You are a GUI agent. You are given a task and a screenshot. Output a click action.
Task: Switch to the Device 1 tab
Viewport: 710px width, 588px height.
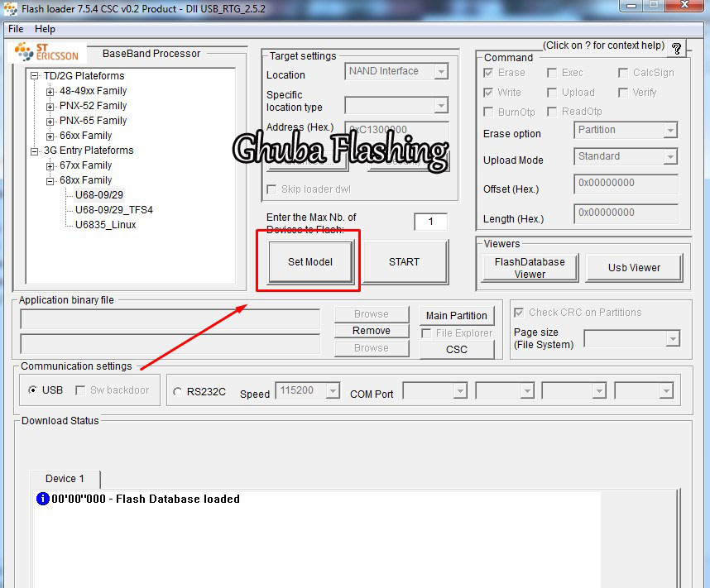point(65,479)
